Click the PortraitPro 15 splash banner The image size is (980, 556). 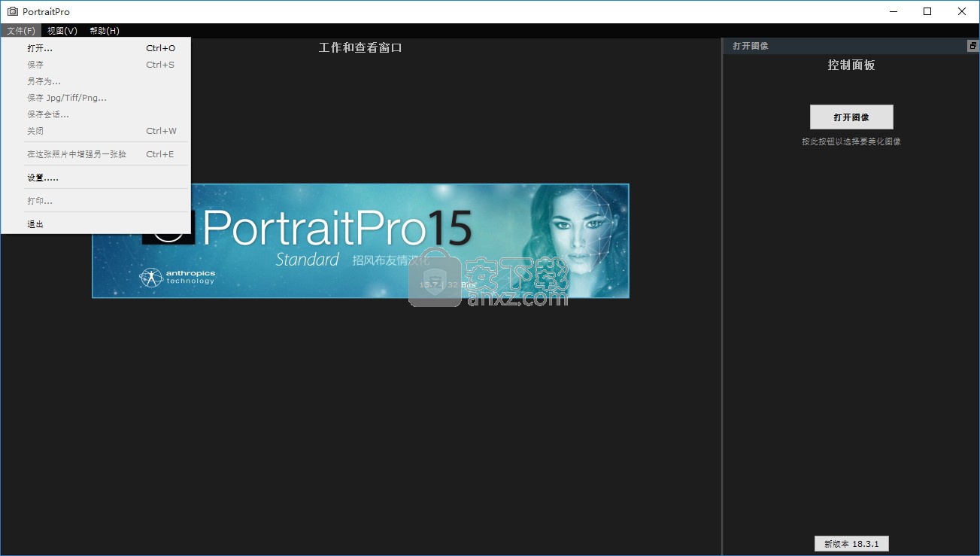tap(360, 241)
